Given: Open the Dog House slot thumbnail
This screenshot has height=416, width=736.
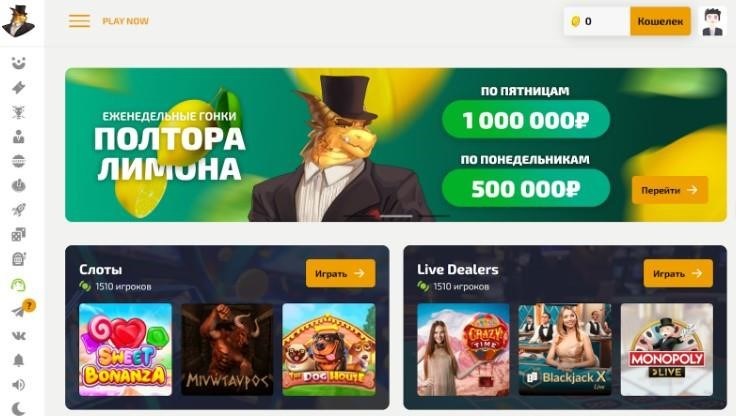Looking at the screenshot, I should (329, 350).
